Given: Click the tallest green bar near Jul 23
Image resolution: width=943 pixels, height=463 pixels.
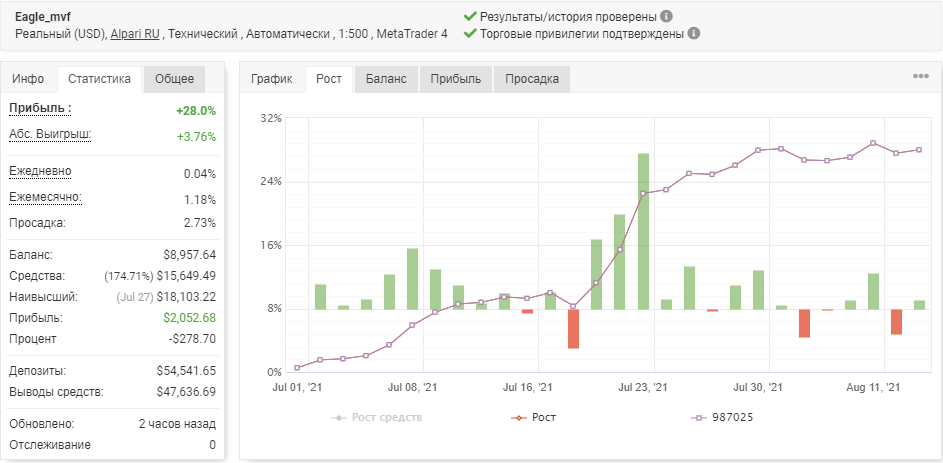Looking at the screenshot, I should point(643,232).
